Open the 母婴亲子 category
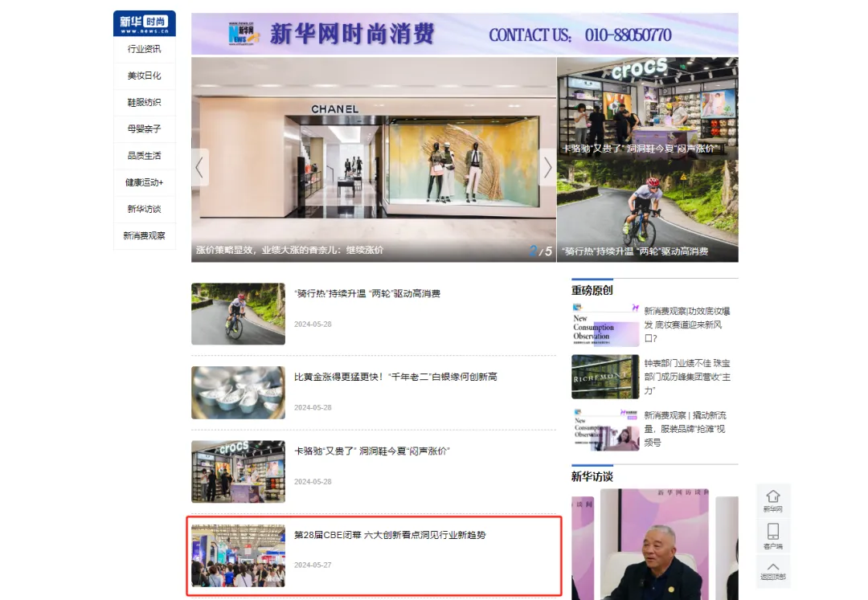868x600 pixels. pos(143,129)
